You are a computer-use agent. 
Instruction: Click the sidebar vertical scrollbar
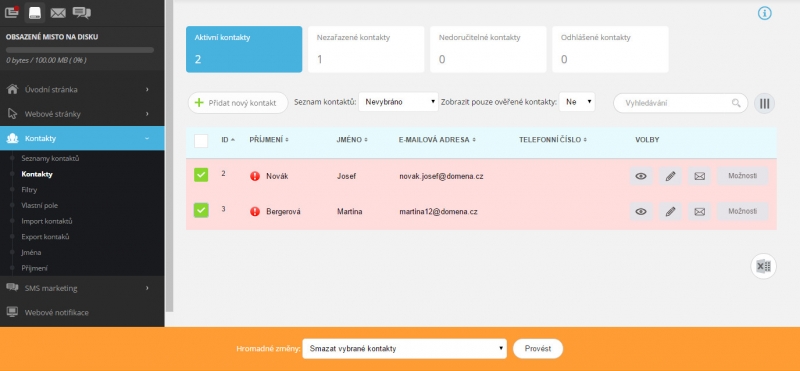(x=169, y=156)
